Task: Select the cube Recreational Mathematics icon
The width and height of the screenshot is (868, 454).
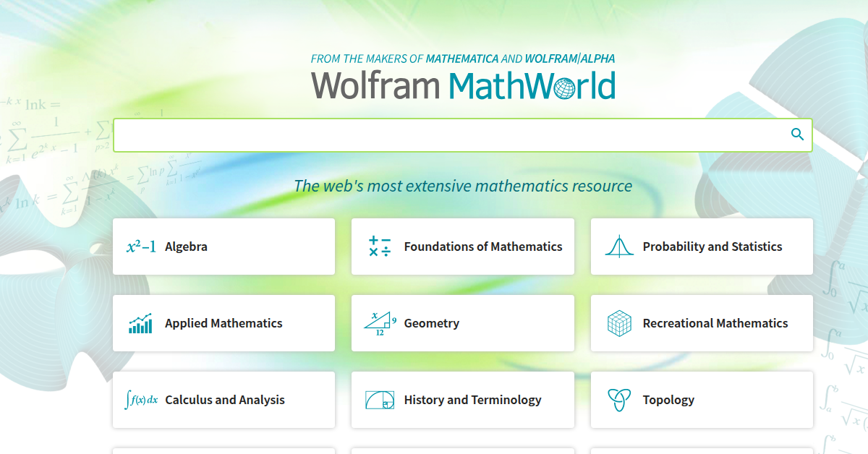Action: click(x=619, y=323)
